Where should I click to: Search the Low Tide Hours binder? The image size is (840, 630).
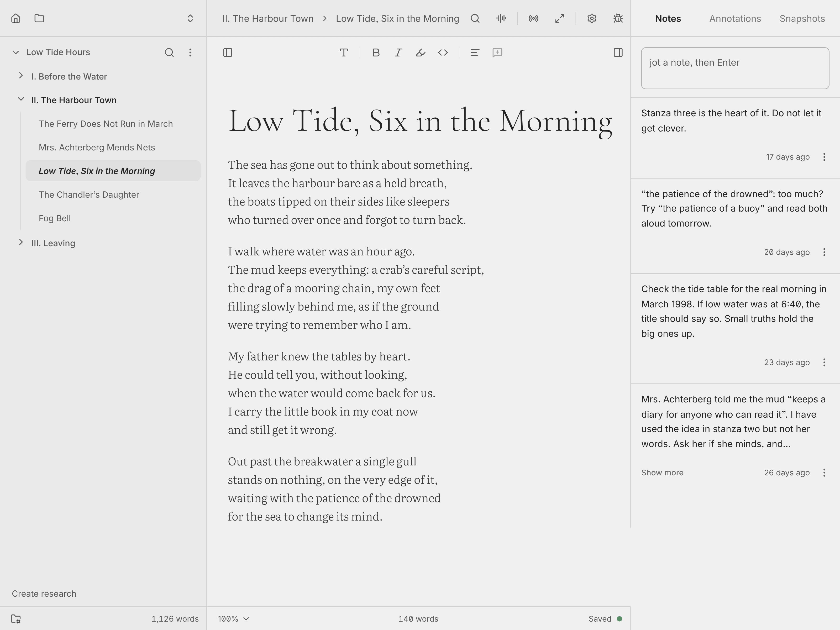[x=169, y=52]
